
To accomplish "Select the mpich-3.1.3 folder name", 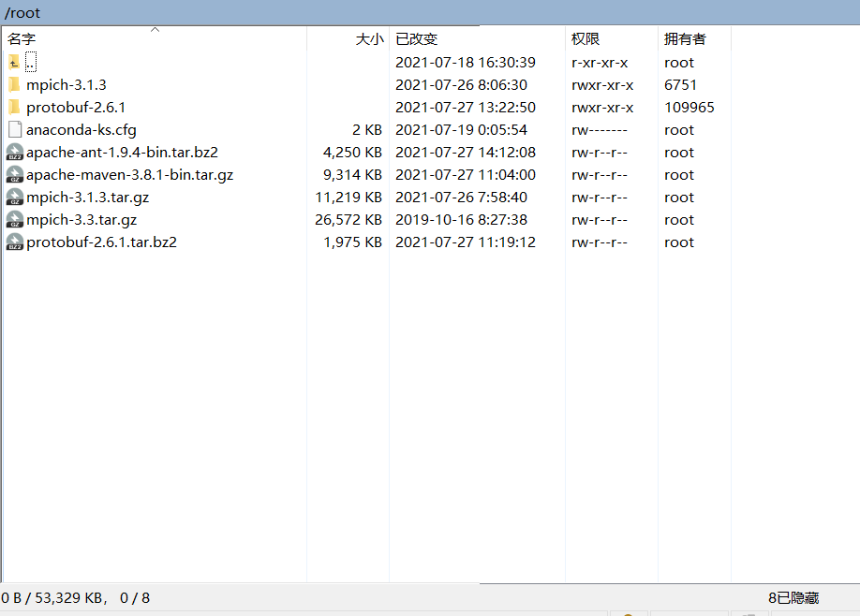I will coord(67,85).
